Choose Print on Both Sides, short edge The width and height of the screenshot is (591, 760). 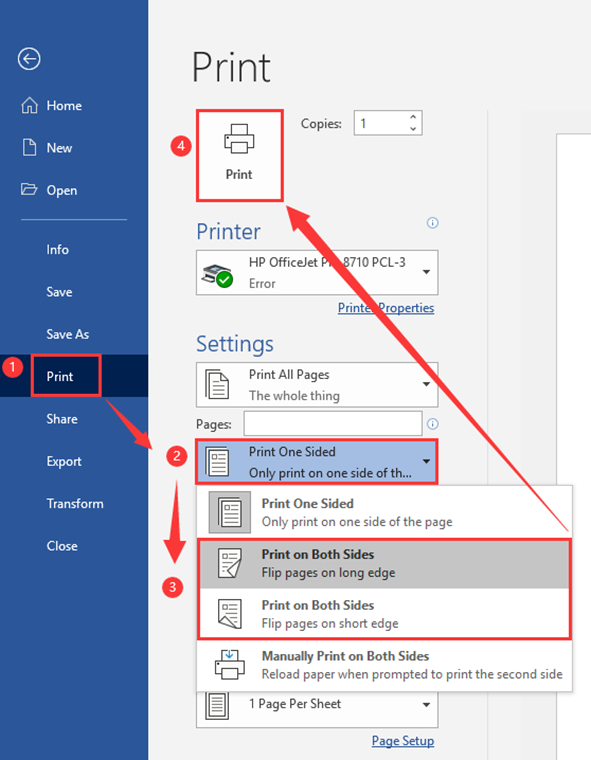[x=384, y=614]
